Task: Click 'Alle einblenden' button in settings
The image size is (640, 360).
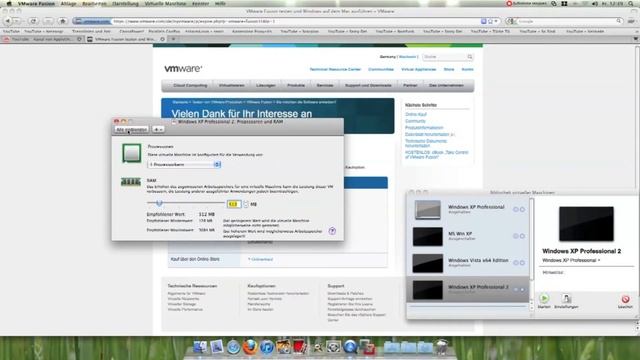Action: [131, 129]
